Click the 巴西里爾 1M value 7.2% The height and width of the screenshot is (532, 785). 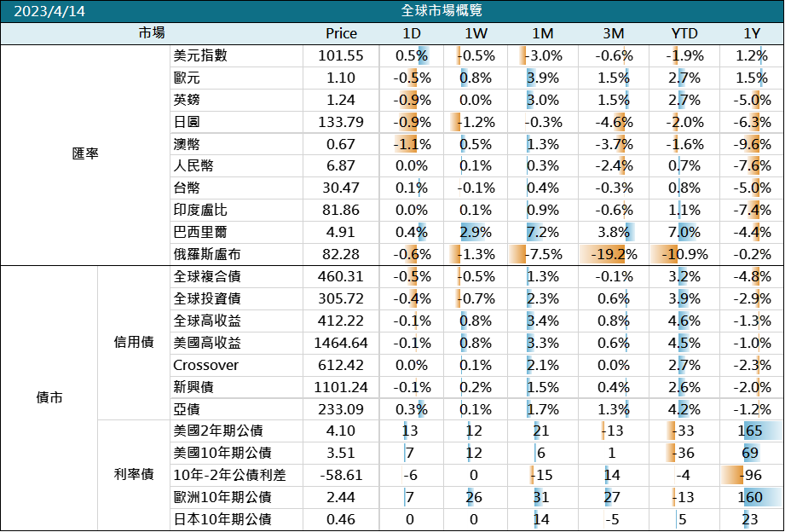click(x=543, y=232)
